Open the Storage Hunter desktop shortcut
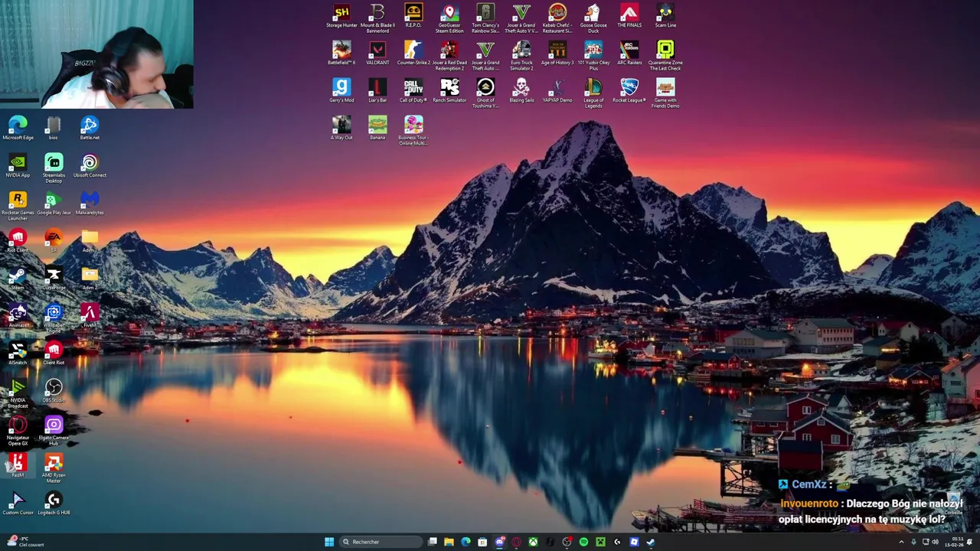The image size is (980, 551). click(341, 17)
